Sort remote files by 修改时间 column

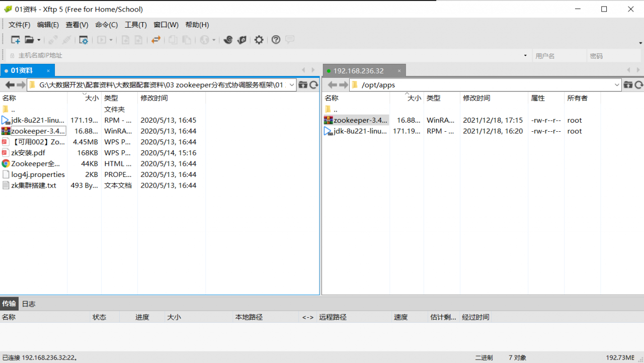coord(494,98)
